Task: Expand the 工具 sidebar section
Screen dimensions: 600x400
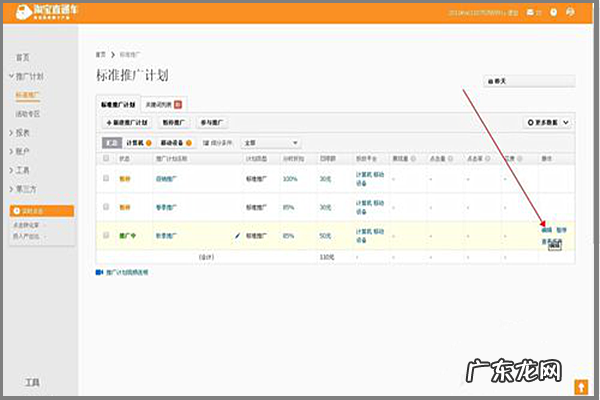Action: [x=20, y=170]
